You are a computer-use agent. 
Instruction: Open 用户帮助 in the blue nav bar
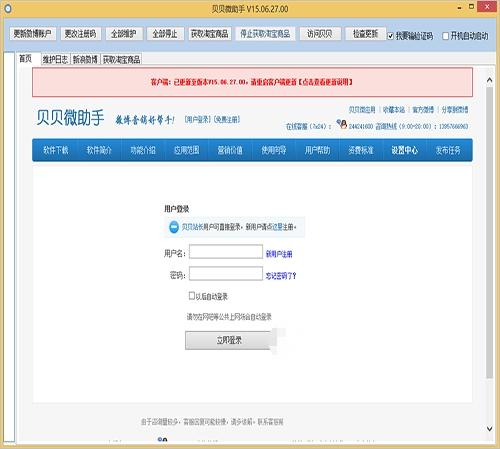[317, 150]
